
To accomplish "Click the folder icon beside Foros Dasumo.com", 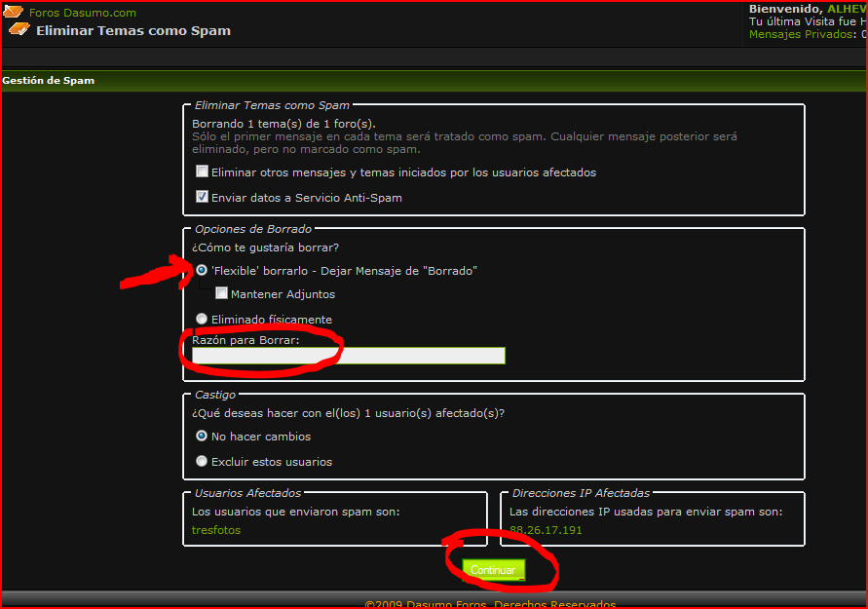I will pyautogui.click(x=14, y=13).
